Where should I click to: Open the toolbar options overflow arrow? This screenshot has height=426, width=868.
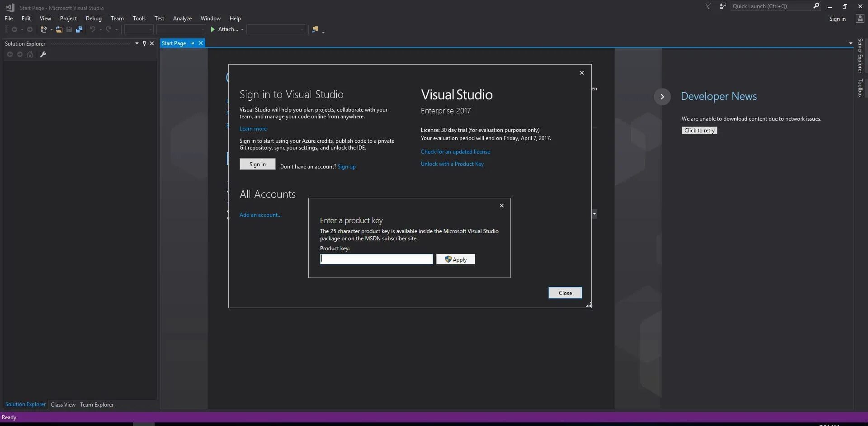(323, 32)
